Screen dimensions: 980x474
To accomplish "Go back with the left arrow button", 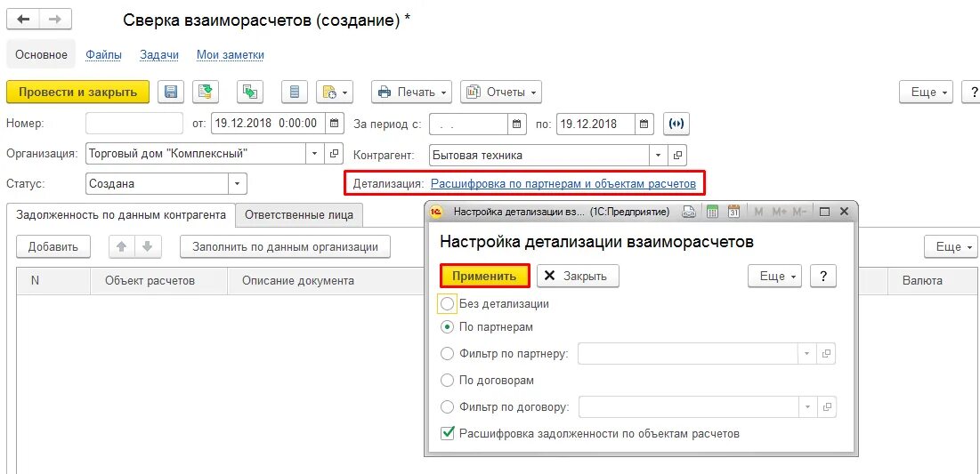I will coord(23,20).
